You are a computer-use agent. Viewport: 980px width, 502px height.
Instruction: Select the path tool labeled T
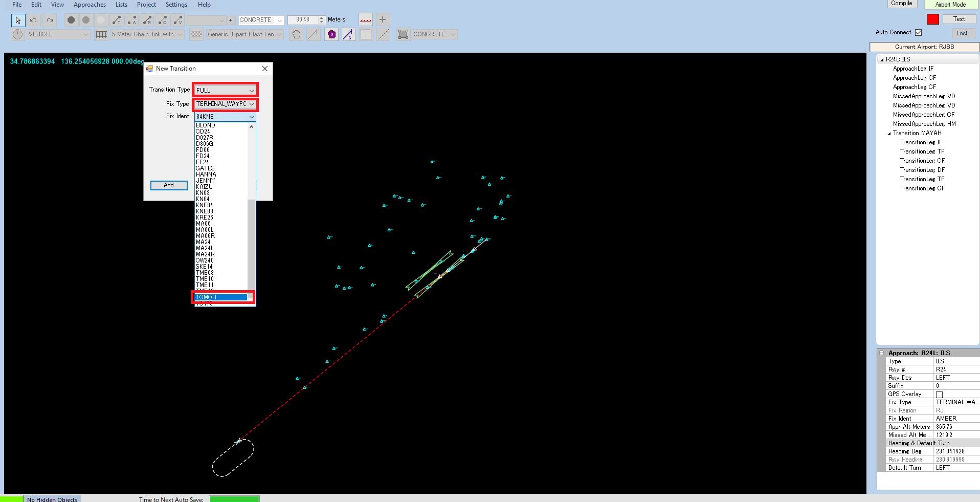tap(117, 20)
